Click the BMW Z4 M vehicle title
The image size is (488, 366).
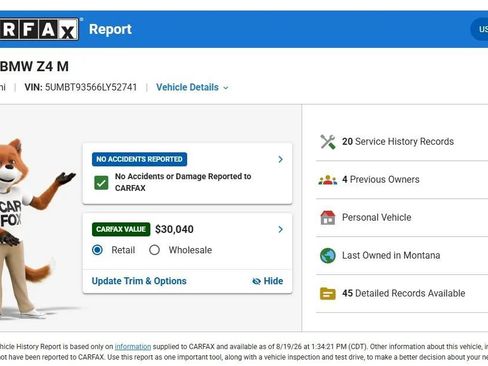(x=34, y=66)
